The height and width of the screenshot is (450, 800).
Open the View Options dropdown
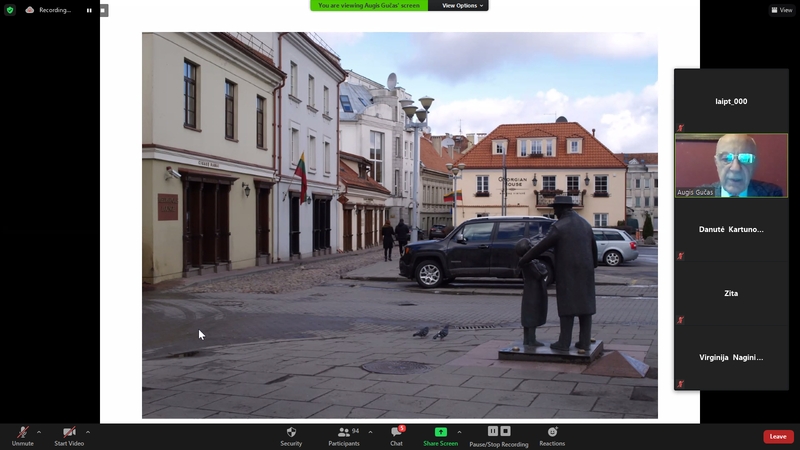click(462, 5)
